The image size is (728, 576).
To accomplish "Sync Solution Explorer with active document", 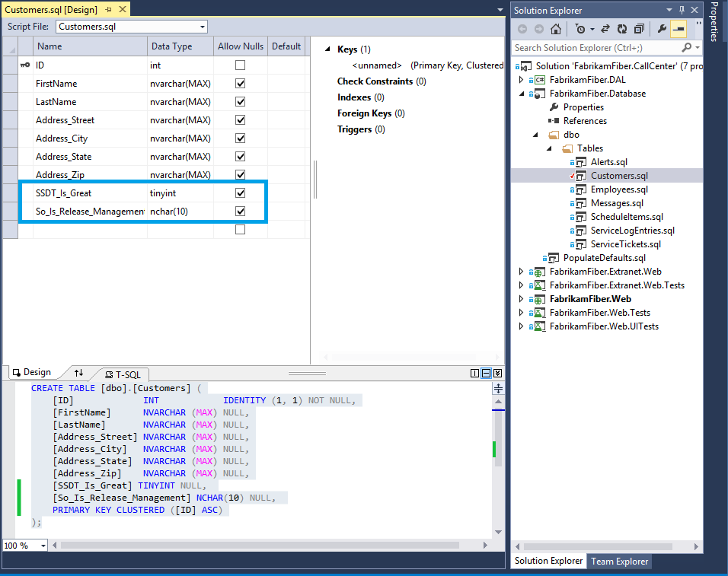I will click(x=605, y=29).
